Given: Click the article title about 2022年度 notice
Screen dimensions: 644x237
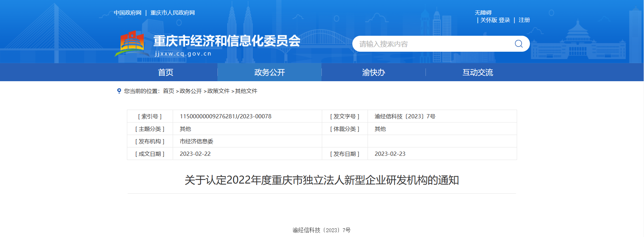Looking at the screenshot, I should point(321,180).
